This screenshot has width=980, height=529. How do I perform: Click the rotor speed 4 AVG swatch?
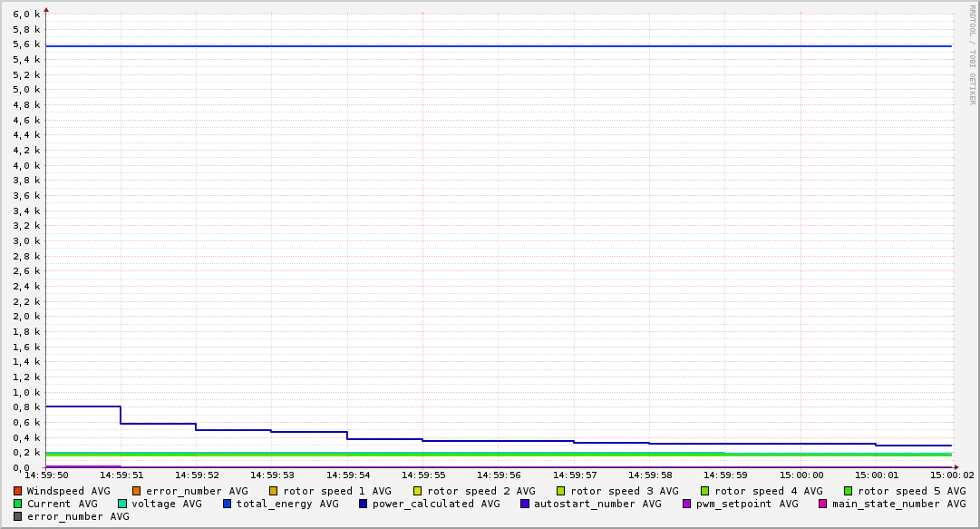click(704, 491)
